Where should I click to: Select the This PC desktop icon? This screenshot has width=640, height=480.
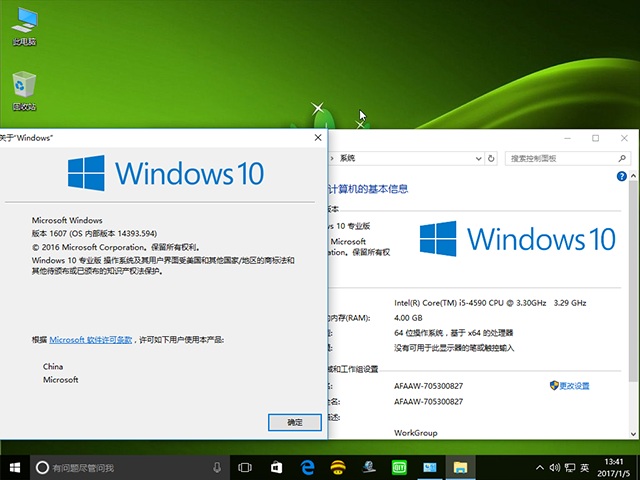click(x=24, y=27)
